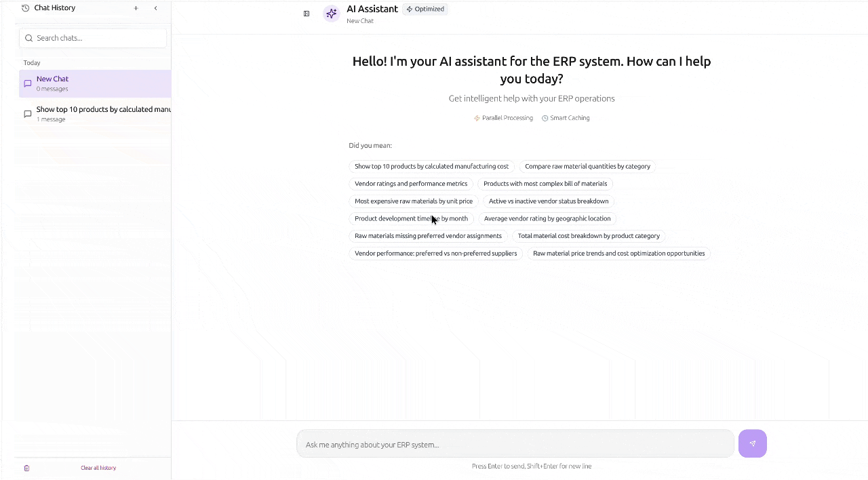The width and height of the screenshot is (868, 480).
Task: Click the magnifier icon in chat search
Action: 28,38
